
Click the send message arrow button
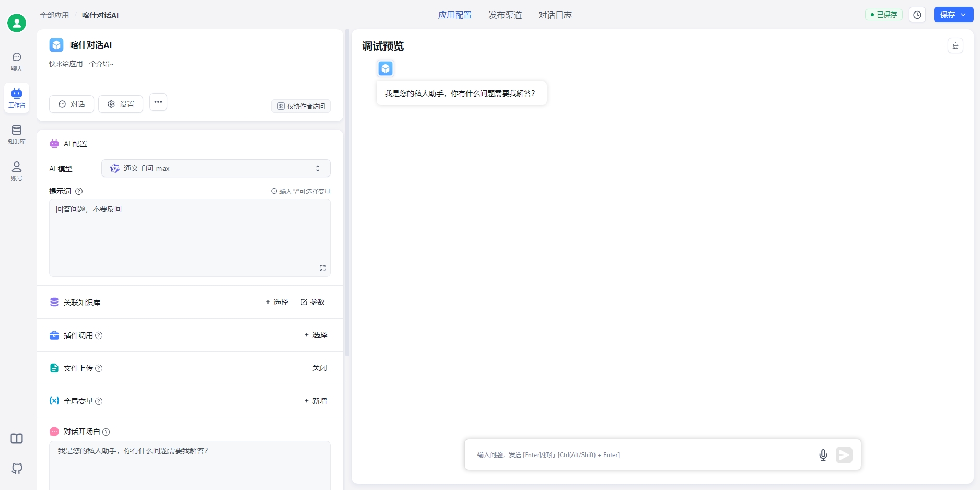pos(844,455)
